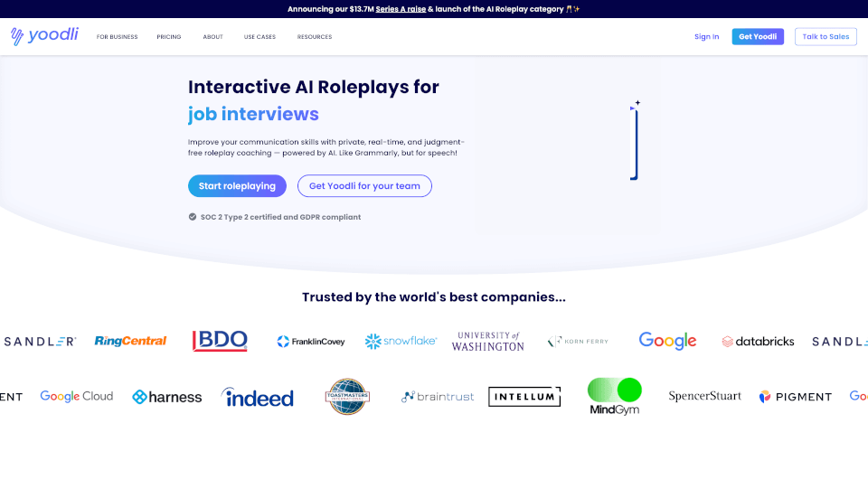Screen dimensions: 868x480
Task: Click the University of Washington logo
Action: point(487,341)
